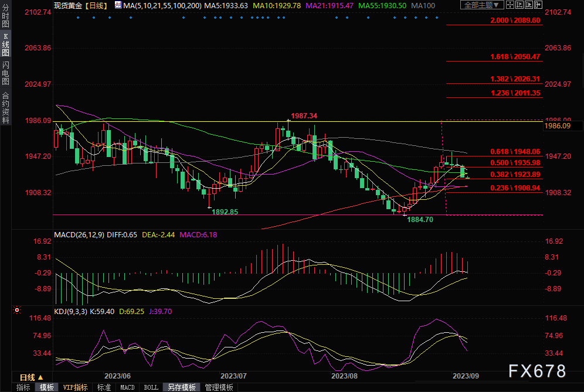Click the 管理模板 button

(x=219, y=387)
